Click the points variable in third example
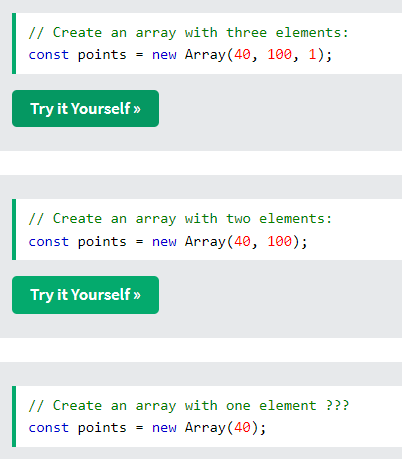This screenshot has width=402, height=459. click(x=102, y=428)
